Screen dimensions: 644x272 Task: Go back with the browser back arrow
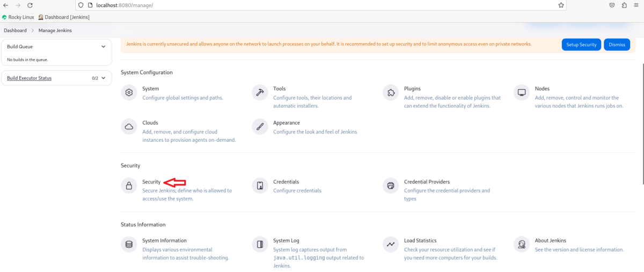coord(6,5)
